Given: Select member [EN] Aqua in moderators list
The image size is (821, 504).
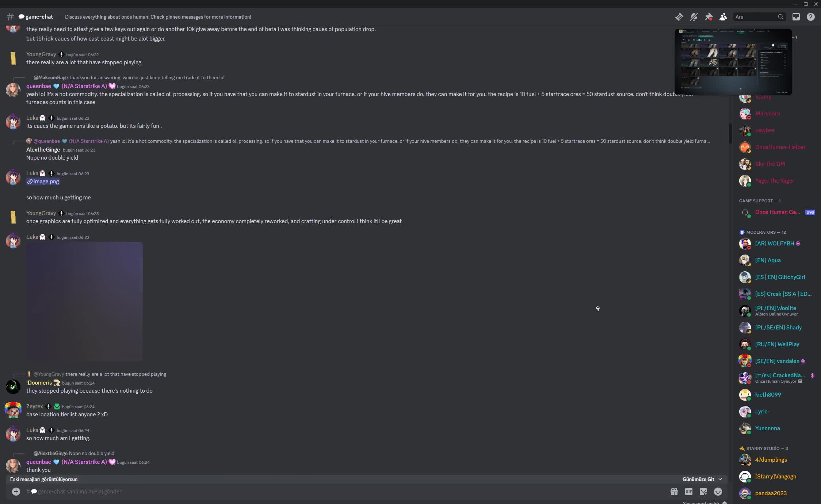Looking at the screenshot, I should point(768,260).
